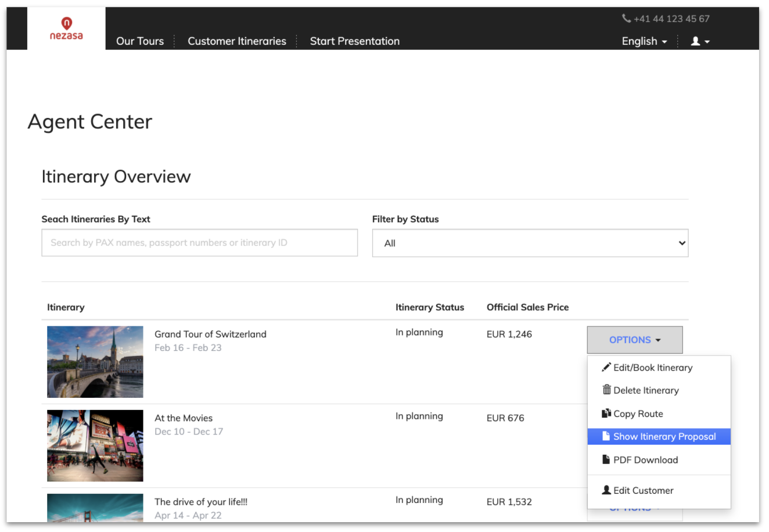Click the phone icon beside the number
Screen dimensions: 769x532
click(626, 18)
